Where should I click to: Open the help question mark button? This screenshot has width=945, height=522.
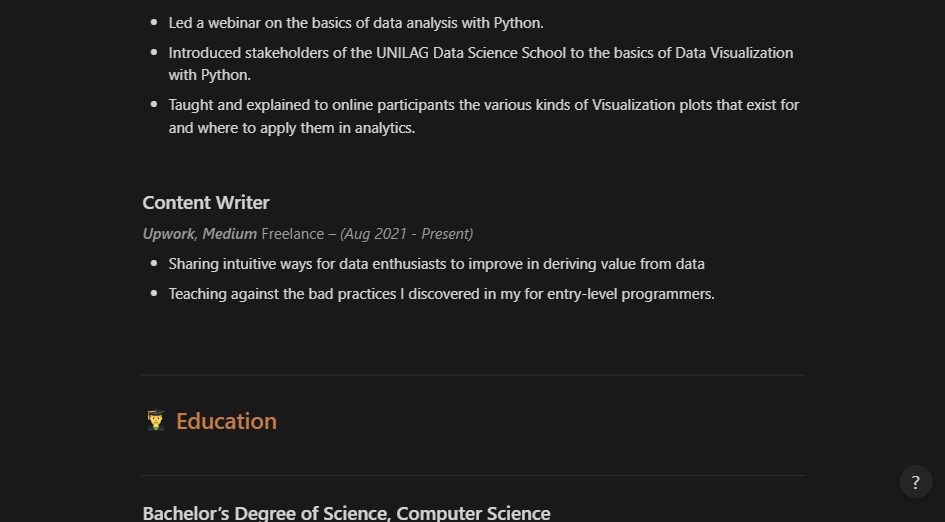point(915,482)
